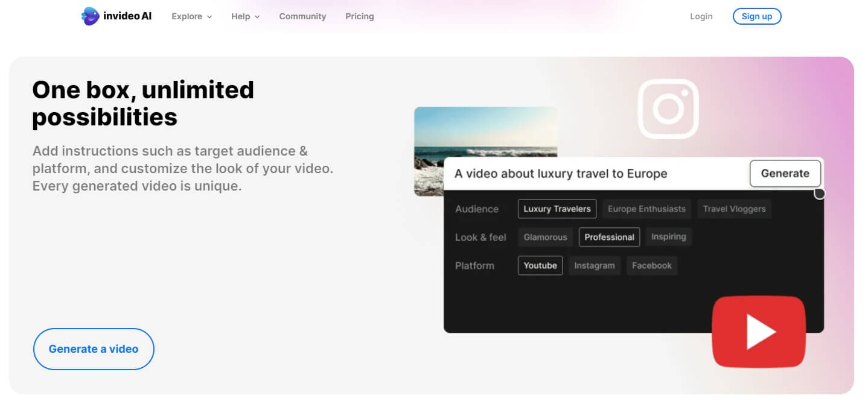This screenshot has width=868, height=410.
Task: Go to the Pricing page
Action: pos(360,16)
